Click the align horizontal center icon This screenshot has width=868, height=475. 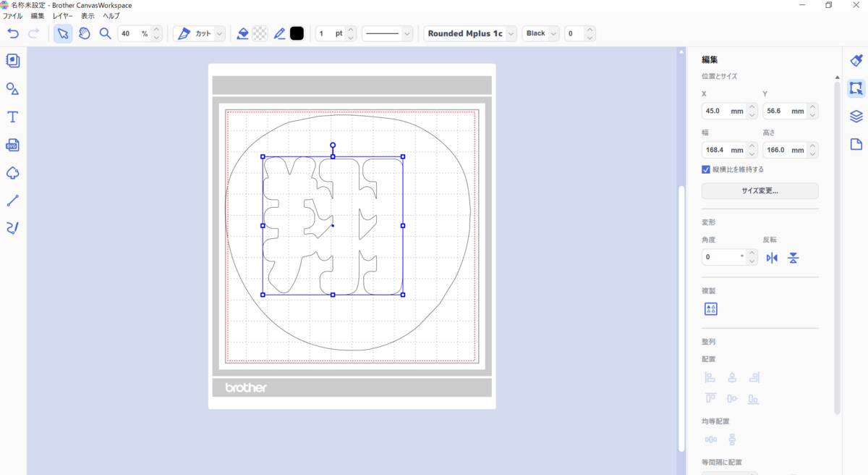pos(732,377)
